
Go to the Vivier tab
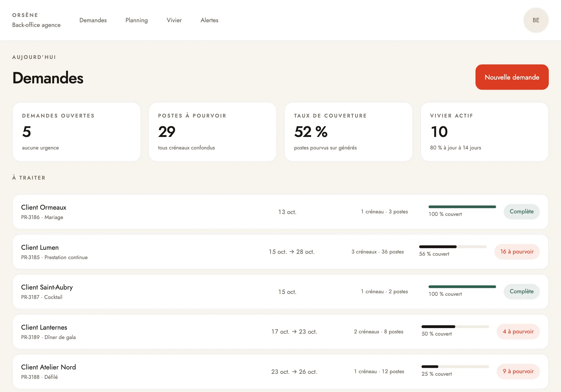click(x=174, y=20)
